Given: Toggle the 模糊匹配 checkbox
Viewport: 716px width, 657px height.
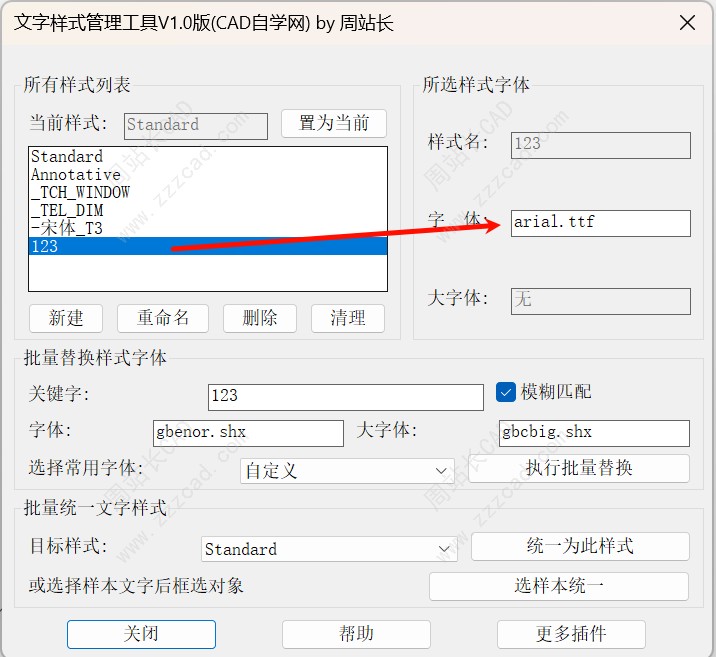Looking at the screenshot, I should (505, 392).
